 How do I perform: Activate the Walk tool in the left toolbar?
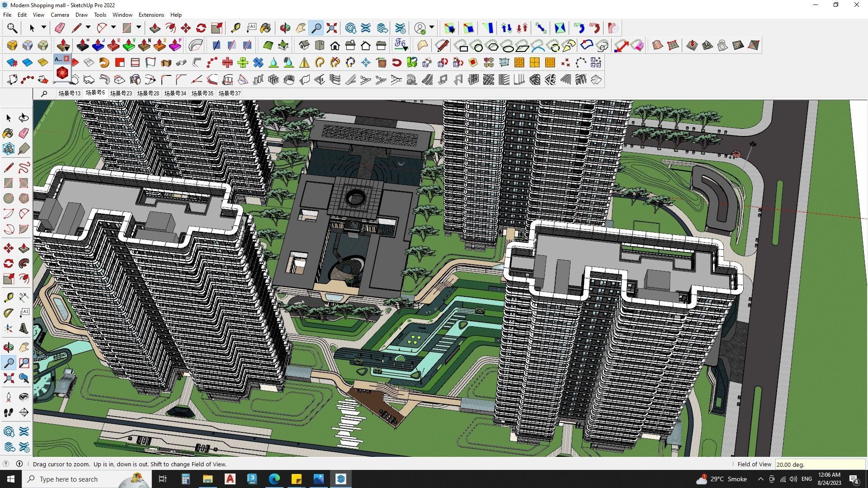[8, 412]
